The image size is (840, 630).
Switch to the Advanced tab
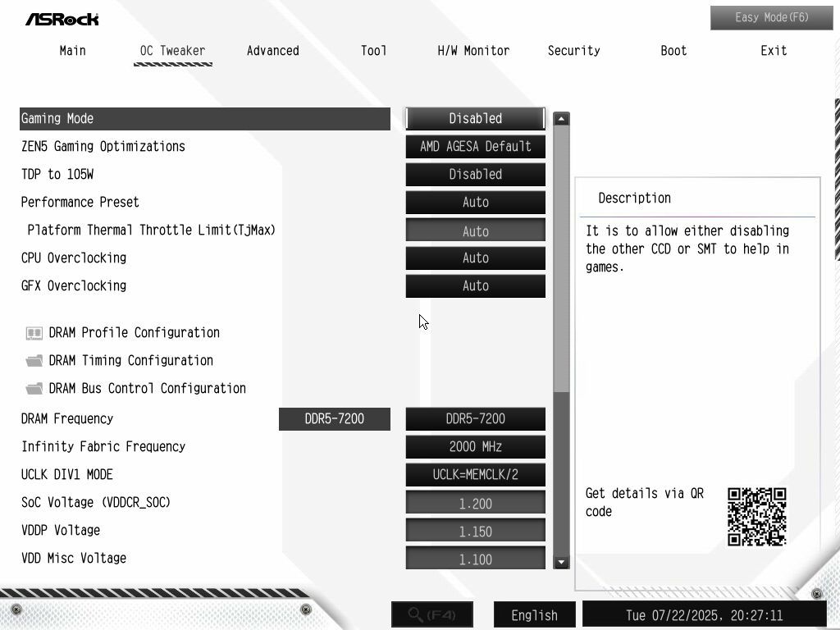pos(272,51)
